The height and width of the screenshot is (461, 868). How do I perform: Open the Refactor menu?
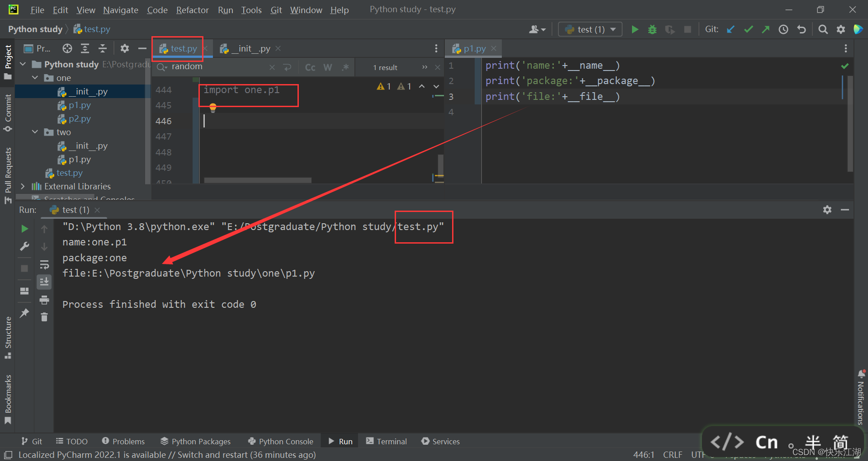(192, 10)
